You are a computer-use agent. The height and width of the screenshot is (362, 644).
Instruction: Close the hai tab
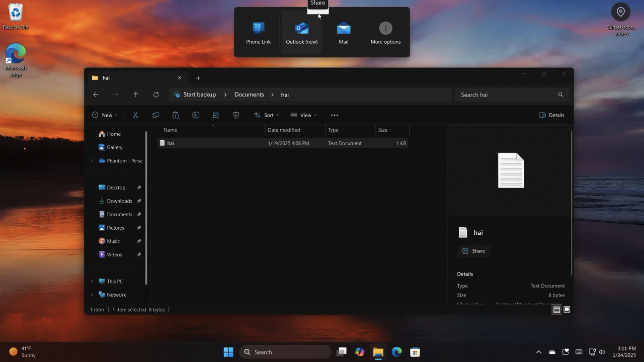(179, 78)
